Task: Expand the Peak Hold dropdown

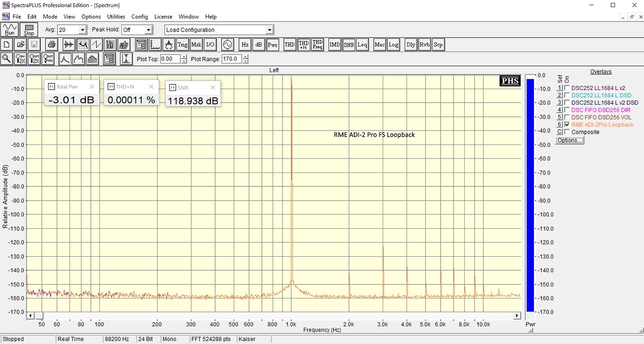Action: pos(148,30)
